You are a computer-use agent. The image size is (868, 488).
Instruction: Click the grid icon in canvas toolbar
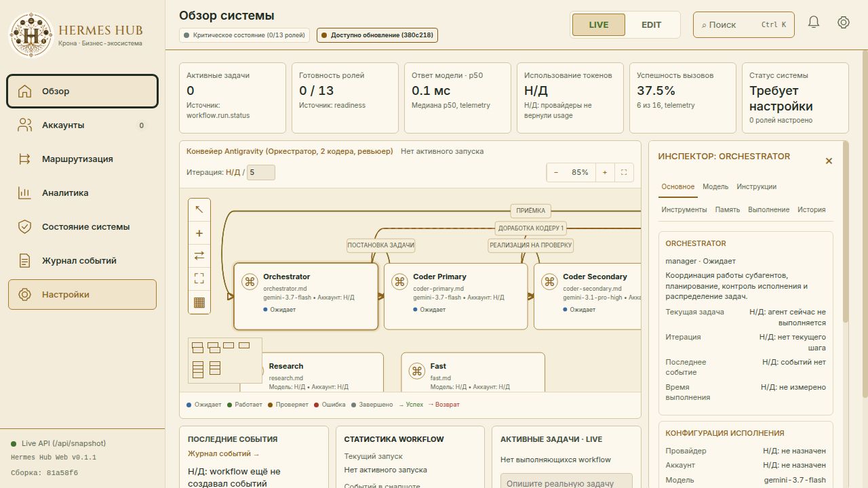point(199,303)
